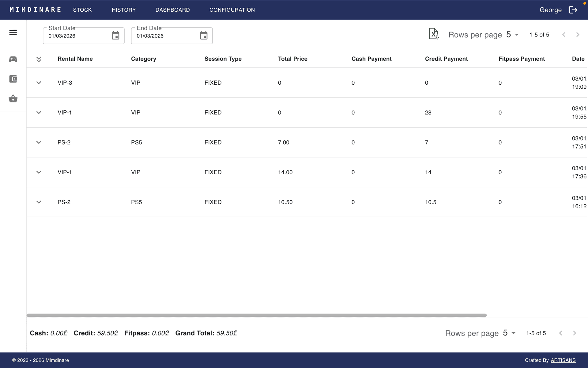The image size is (588, 368).
Task: Open the wallet icon in the sidebar
Action: pos(13,79)
